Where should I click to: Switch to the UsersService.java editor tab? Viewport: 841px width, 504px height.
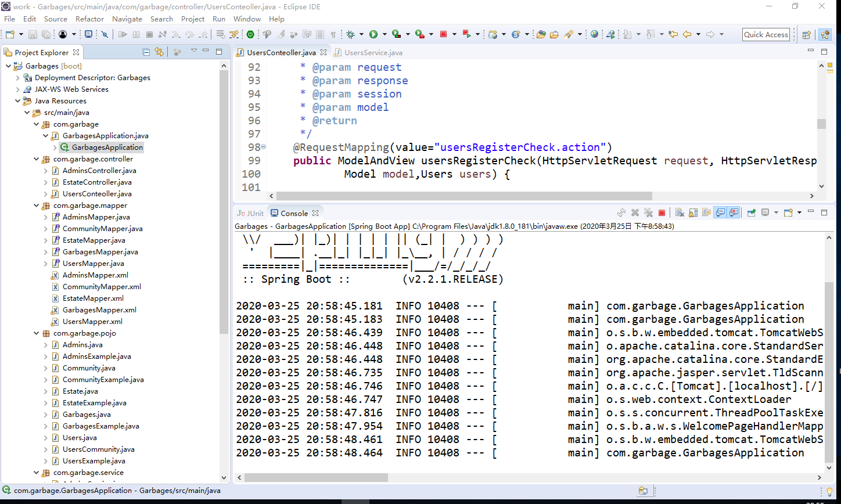point(373,52)
